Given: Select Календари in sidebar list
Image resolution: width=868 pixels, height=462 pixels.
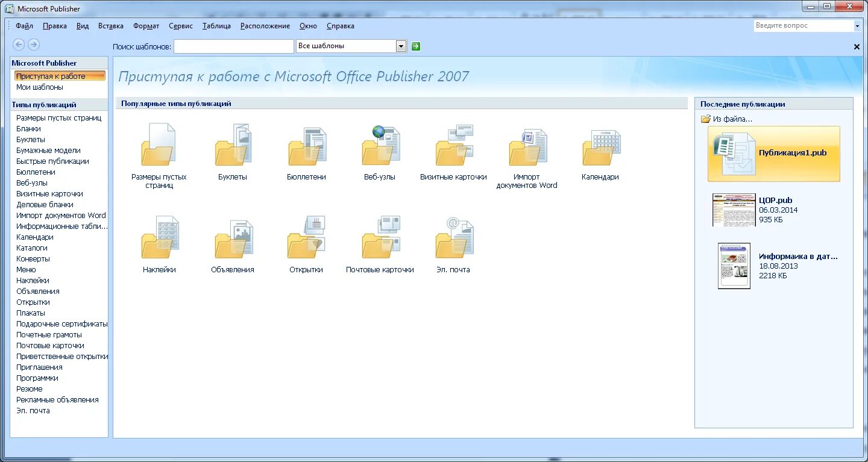Looking at the screenshot, I should coord(35,237).
